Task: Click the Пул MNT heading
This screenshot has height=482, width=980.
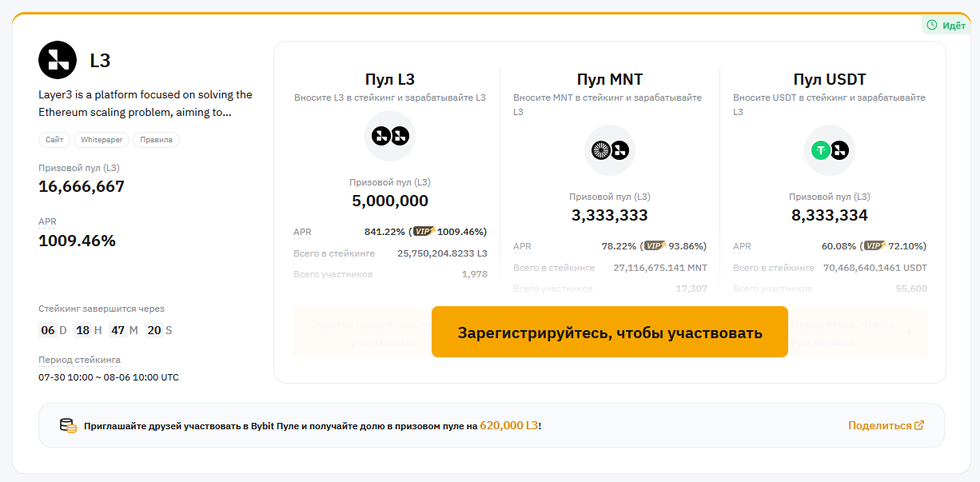Action: click(x=610, y=79)
